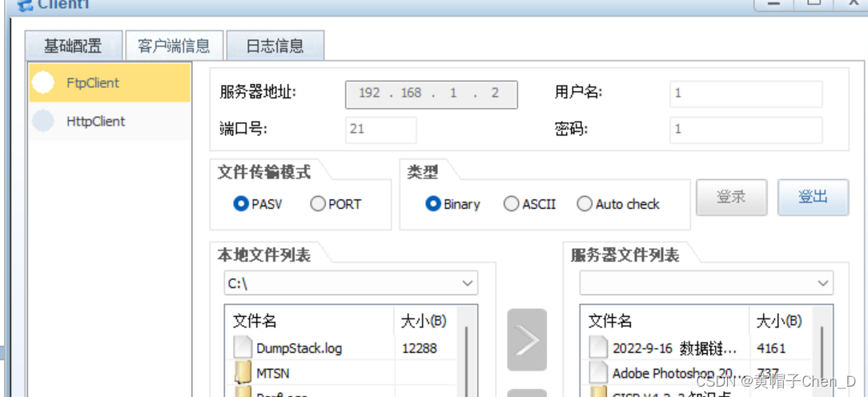868x397 pixels.
Task: Select Adobe Photoshop file in server list
Action: coord(681,373)
